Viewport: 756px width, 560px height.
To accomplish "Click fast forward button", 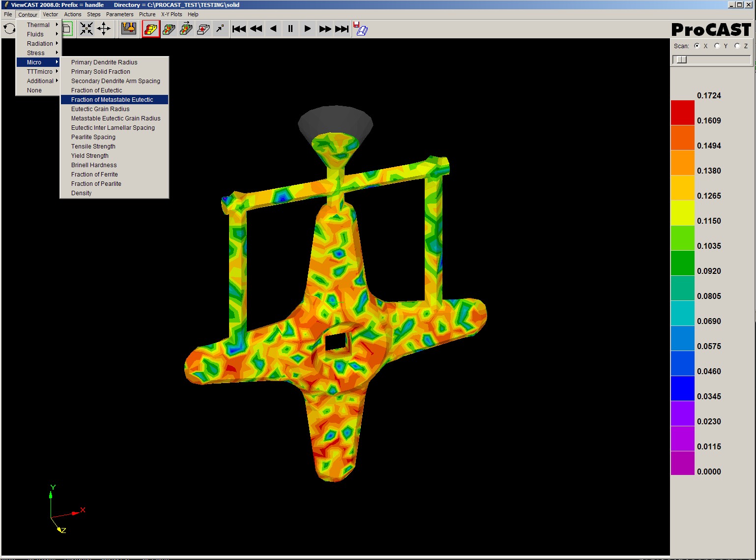I will 325,29.
